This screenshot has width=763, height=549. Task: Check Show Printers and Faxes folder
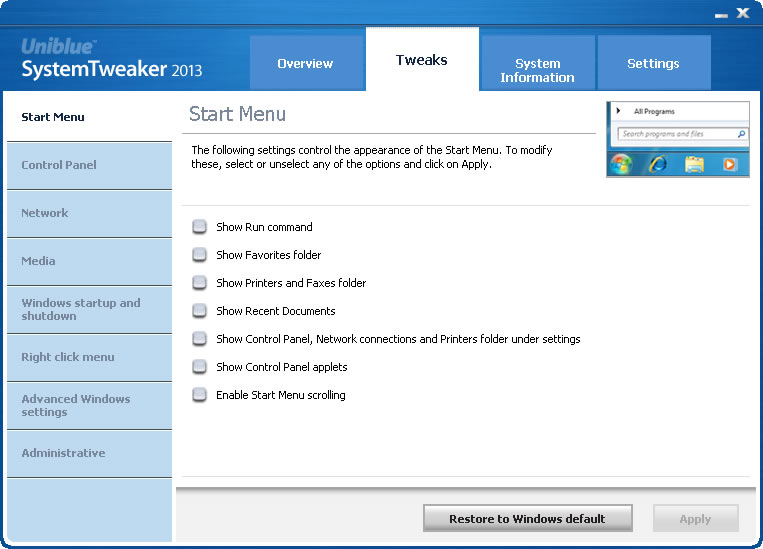199,283
